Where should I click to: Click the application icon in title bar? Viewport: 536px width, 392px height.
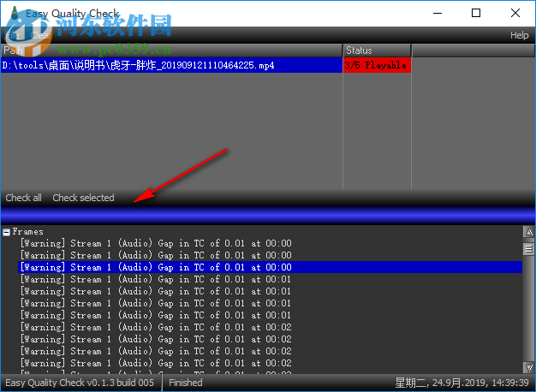coord(15,13)
